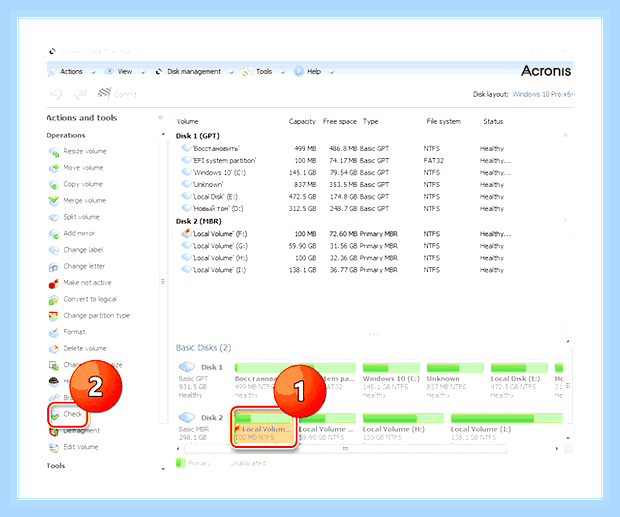Click the Commit checkered flag icon
This screenshot has height=517, width=620.
(x=104, y=93)
